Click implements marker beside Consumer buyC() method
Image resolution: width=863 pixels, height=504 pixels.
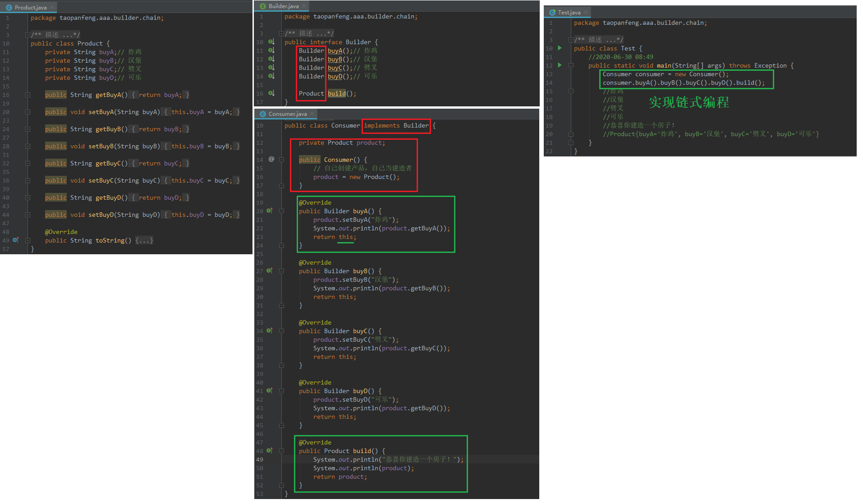tap(270, 330)
